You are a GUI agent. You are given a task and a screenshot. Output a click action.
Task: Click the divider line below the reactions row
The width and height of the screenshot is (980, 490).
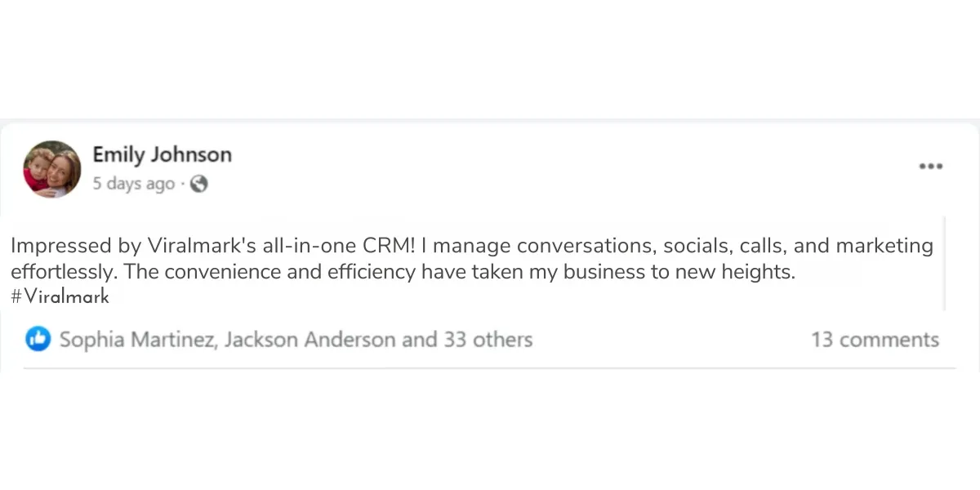click(x=489, y=368)
